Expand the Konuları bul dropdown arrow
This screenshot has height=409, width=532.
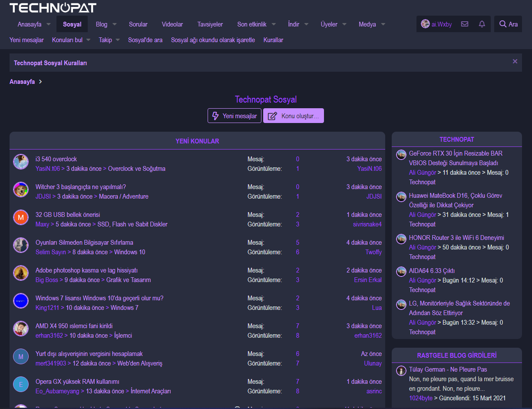pyautogui.click(x=88, y=40)
